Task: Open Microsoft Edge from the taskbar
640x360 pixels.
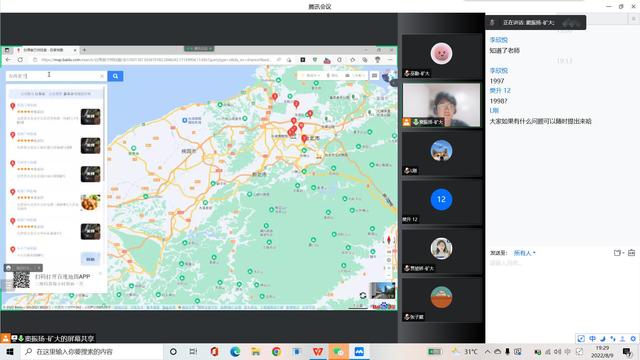Action: point(235,351)
